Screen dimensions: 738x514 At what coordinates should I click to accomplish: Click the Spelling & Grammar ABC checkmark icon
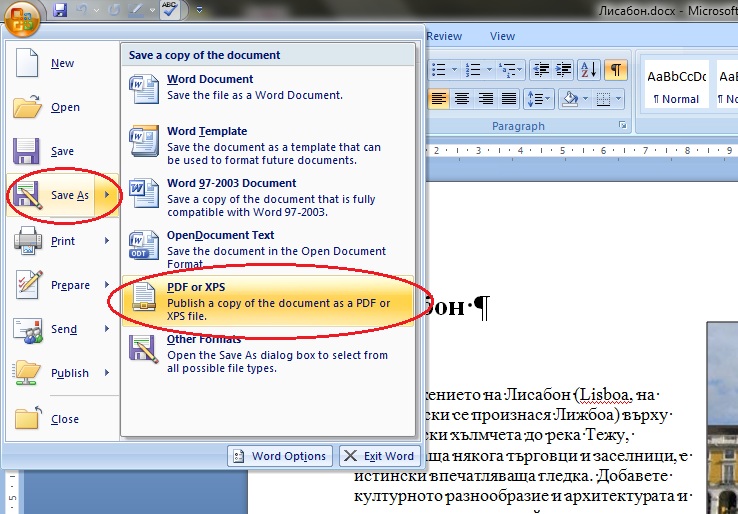(170, 10)
